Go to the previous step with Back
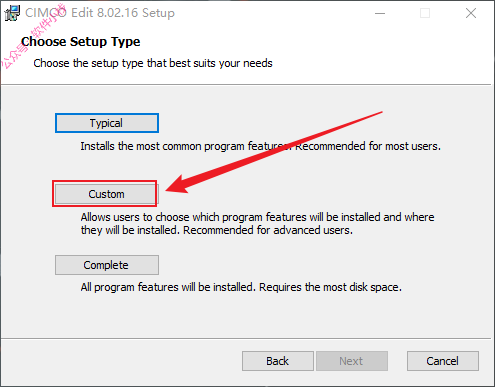 (x=278, y=361)
